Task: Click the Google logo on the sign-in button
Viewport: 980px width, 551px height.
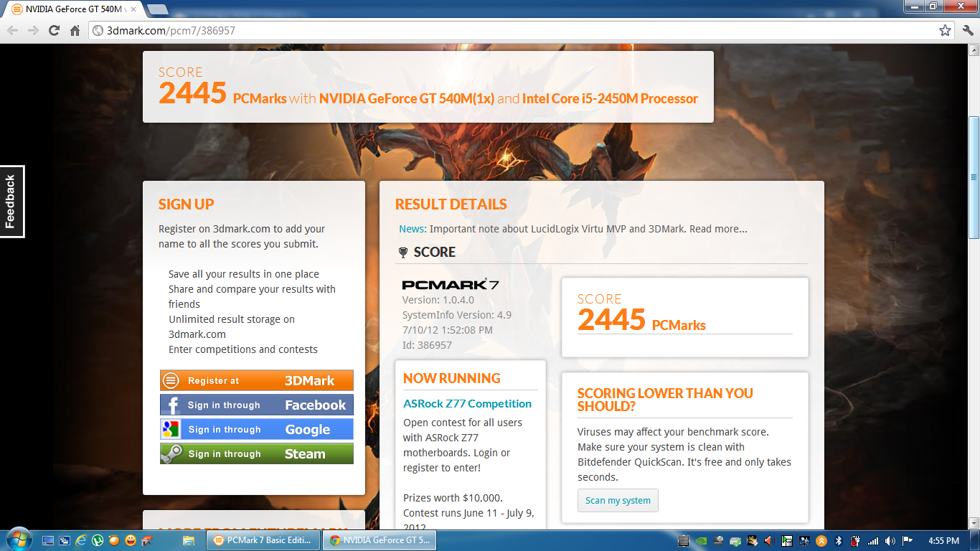Action: click(171, 430)
